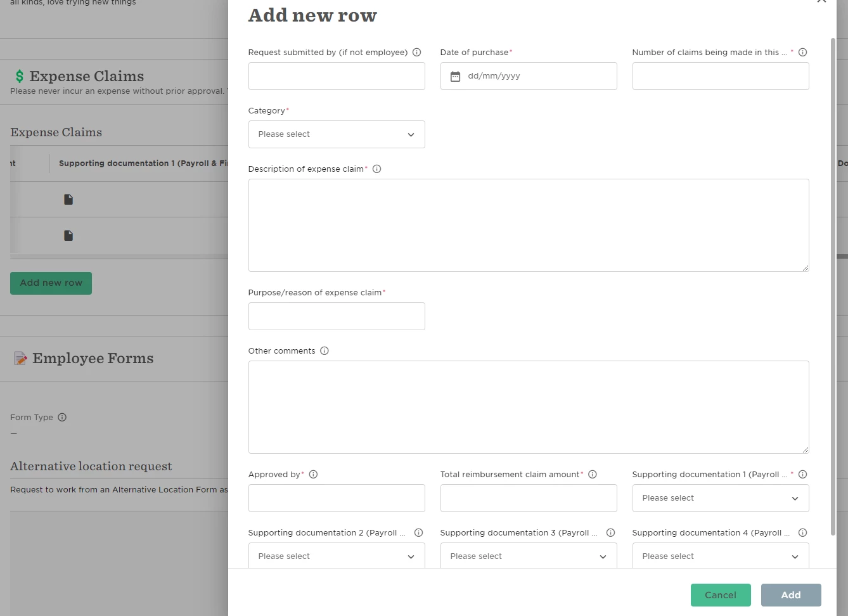The height and width of the screenshot is (616, 848).
Task: Click info icon beside Total reimbursement claim amount
Action: (x=593, y=475)
